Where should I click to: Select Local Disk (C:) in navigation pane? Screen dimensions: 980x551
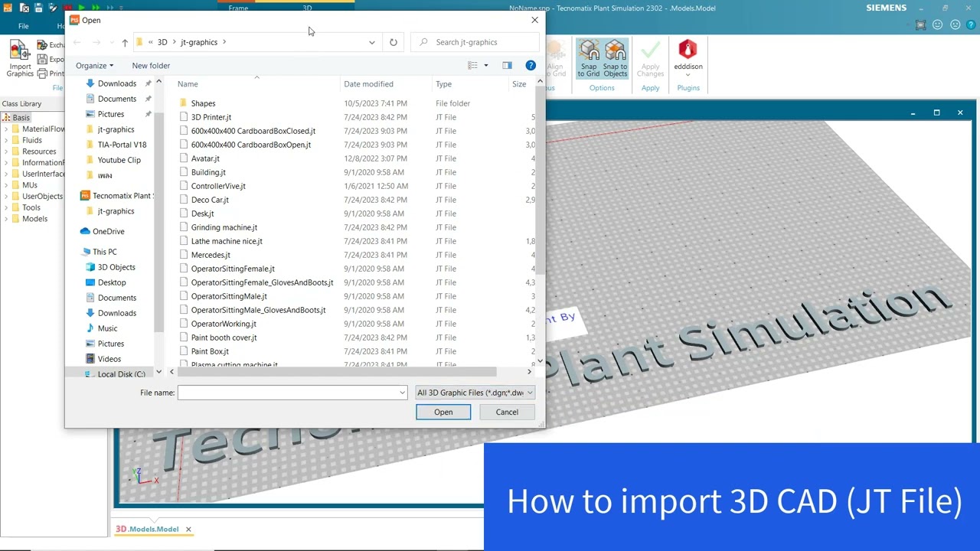pos(121,374)
